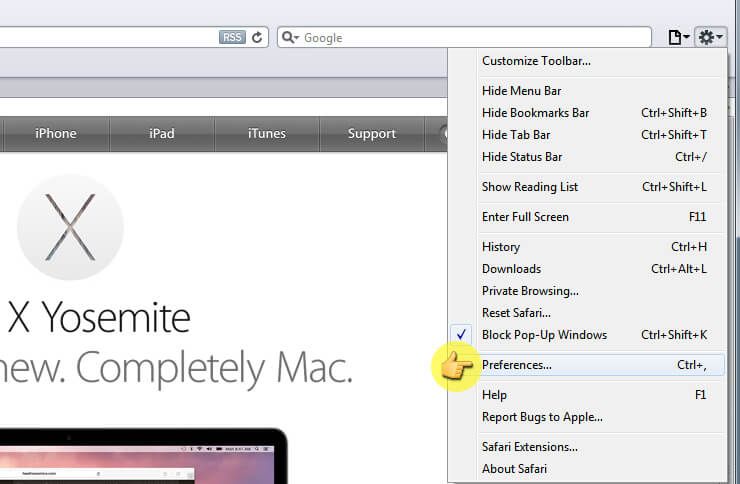The height and width of the screenshot is (484, 740).
Task: Select Hide Menu Bar
Action: tap(588, 91)
